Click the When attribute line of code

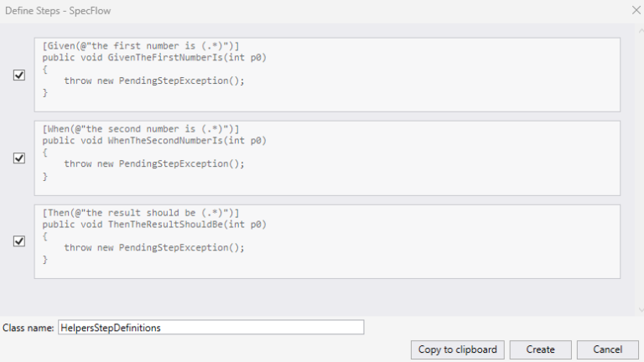141,129
